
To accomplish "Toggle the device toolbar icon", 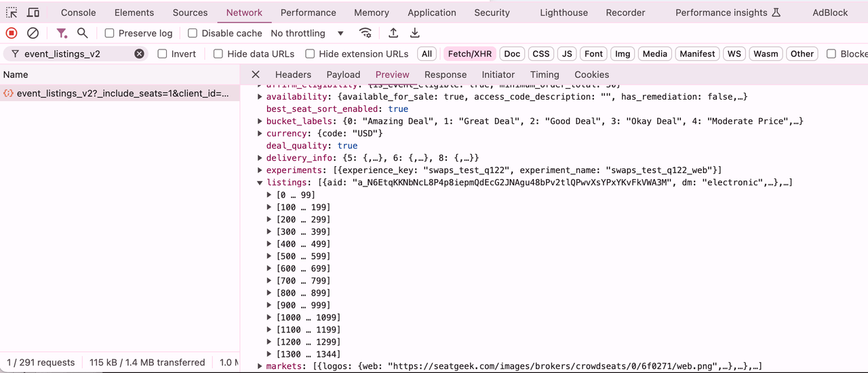I will tap(33, 13).
